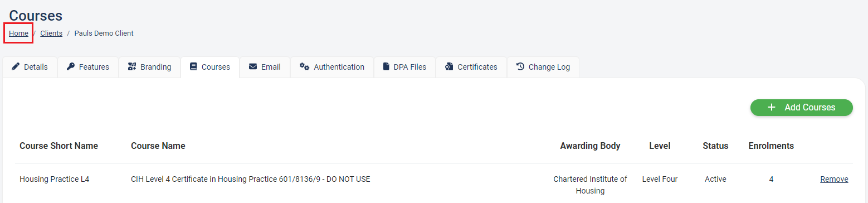Screen dimensions: 868x203
Task: Click the Course Short Name column header
Action: click(x=58, y=146)
